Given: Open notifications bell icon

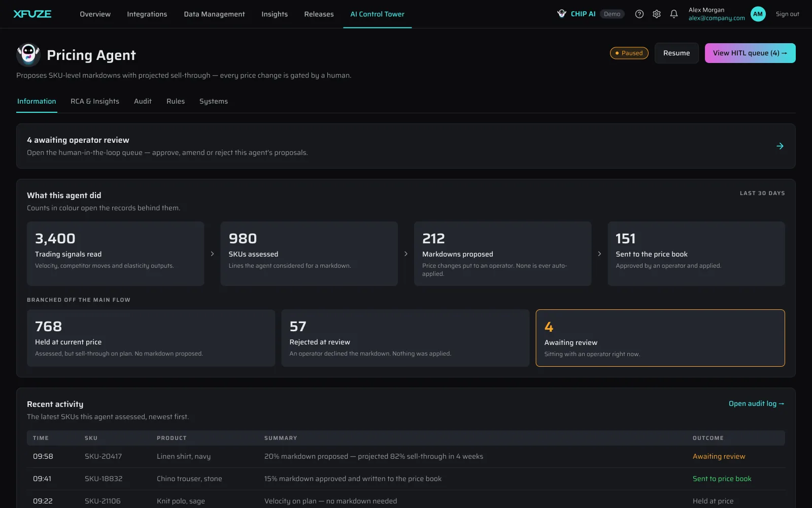Looking at the screenshot, I should pos(674,14).
